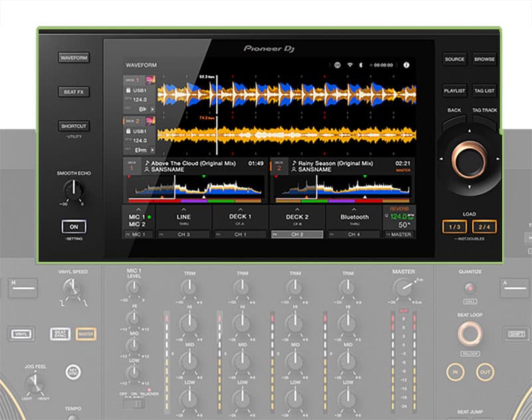Expand the DECK 2 channel panel chevron

point(297,209)
